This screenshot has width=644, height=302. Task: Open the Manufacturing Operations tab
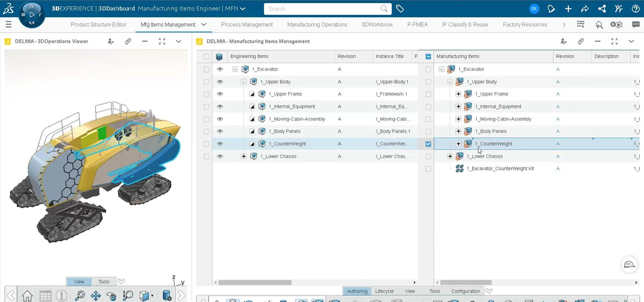click(x=317, y=24)
